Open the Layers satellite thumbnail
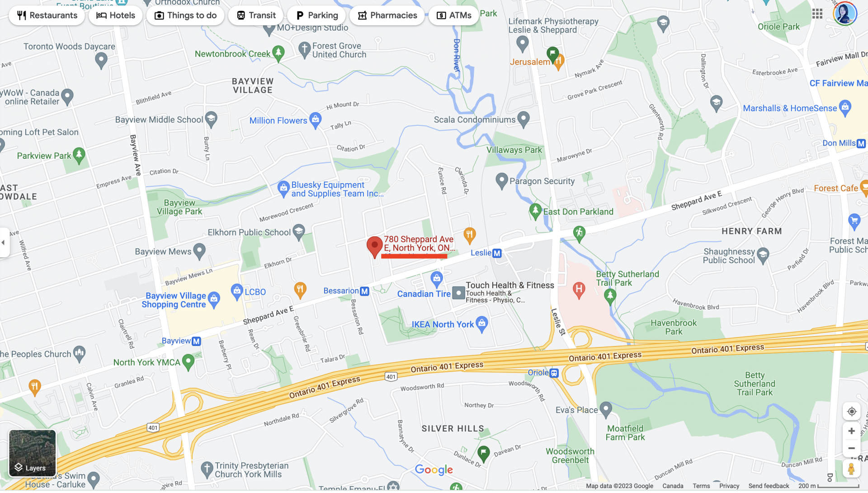Image resolution: width=868 pixels, height=493 pixels. 33,453
